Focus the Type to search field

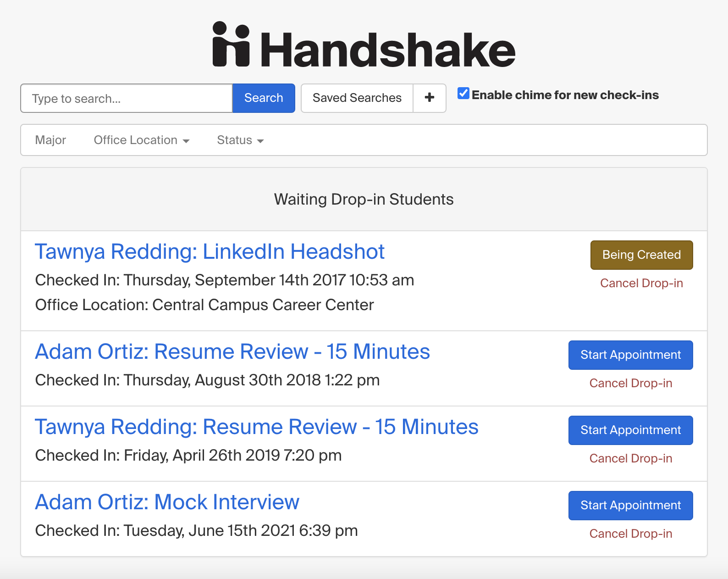tap(127, 98)
